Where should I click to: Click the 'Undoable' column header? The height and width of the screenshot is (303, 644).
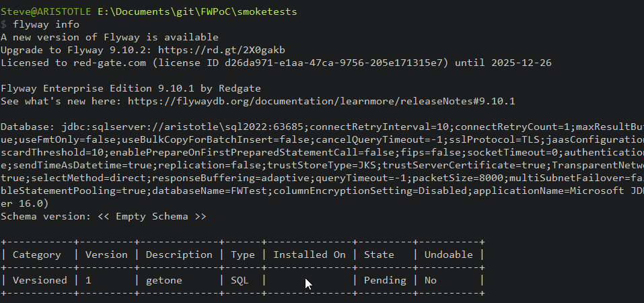[448, 255]
